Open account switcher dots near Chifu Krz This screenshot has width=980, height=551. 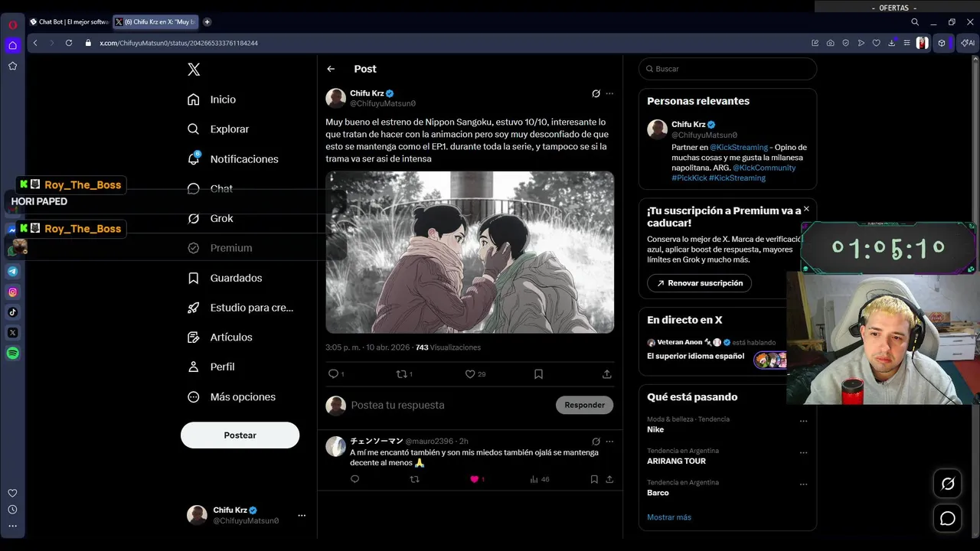click(302, 515)
